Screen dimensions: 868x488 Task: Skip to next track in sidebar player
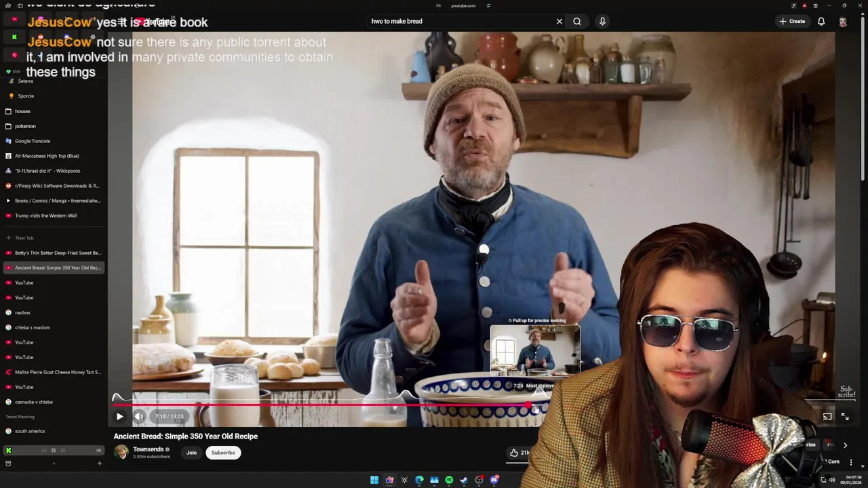click(63, 450)
